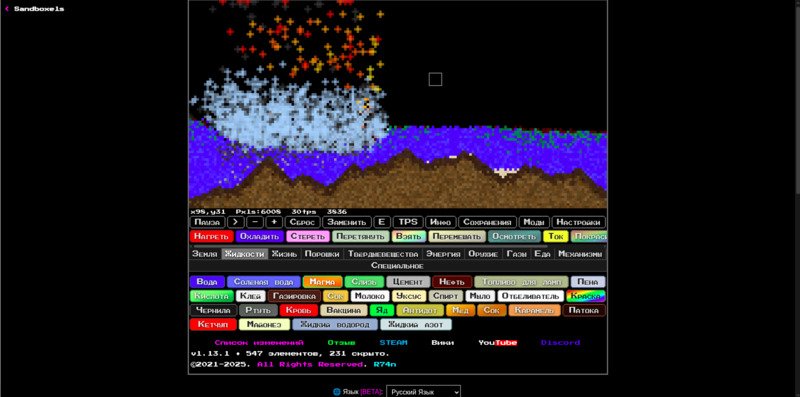Viewport: 800px width, 397px height.
Task: Open the Список изменений changelog link
Action: point(259,343)
